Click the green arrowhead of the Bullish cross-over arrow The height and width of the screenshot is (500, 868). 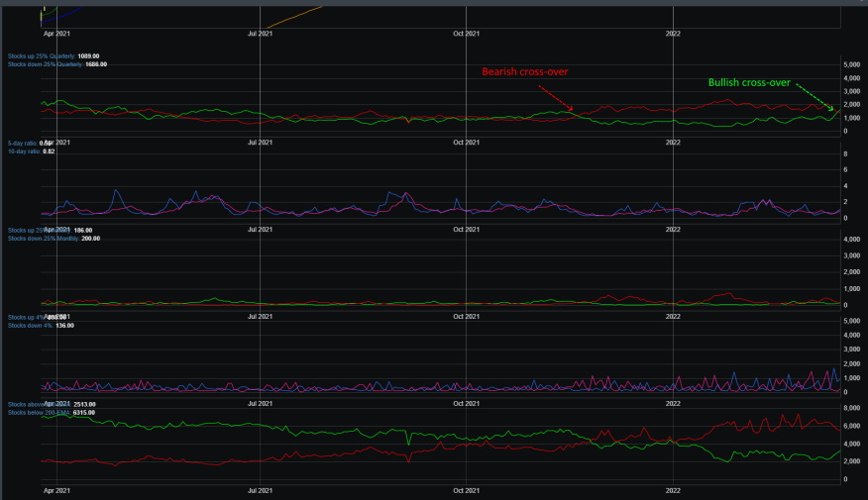tap(831, 108)
